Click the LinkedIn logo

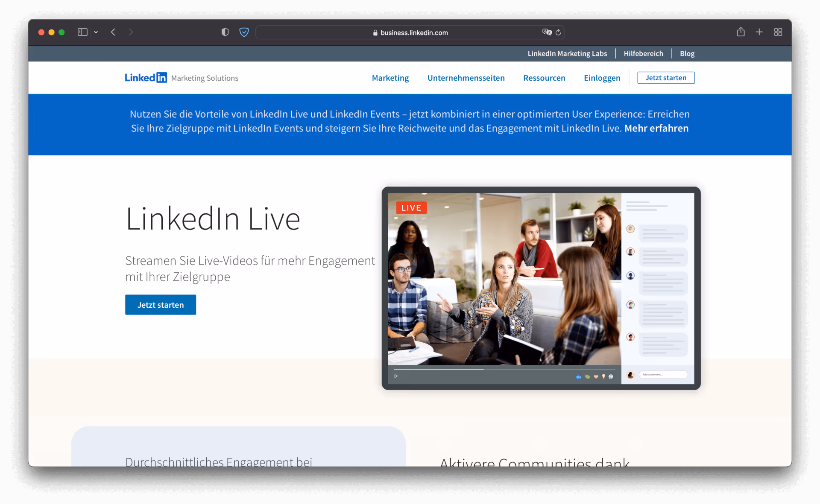[x=146, y=78]
